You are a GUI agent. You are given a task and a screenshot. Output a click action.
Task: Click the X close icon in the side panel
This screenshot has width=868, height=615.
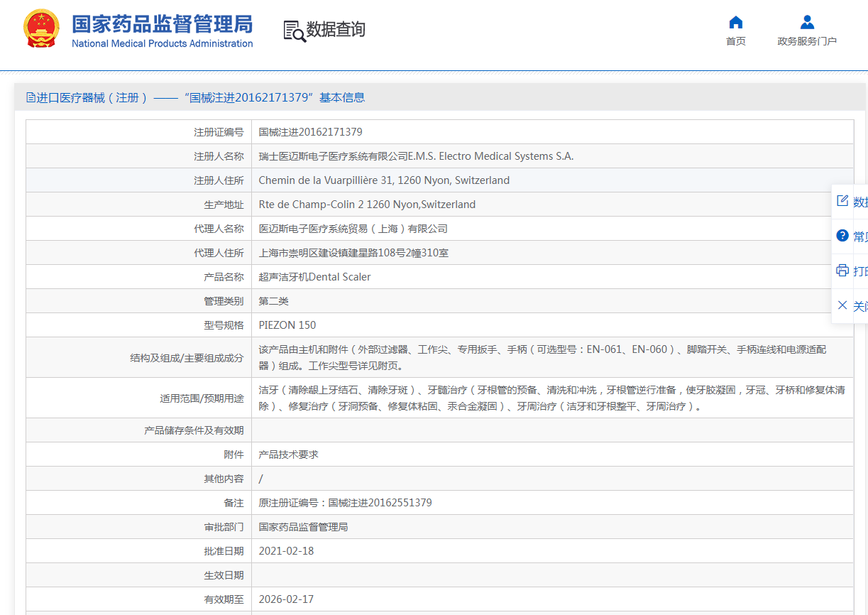pos(842,305)
